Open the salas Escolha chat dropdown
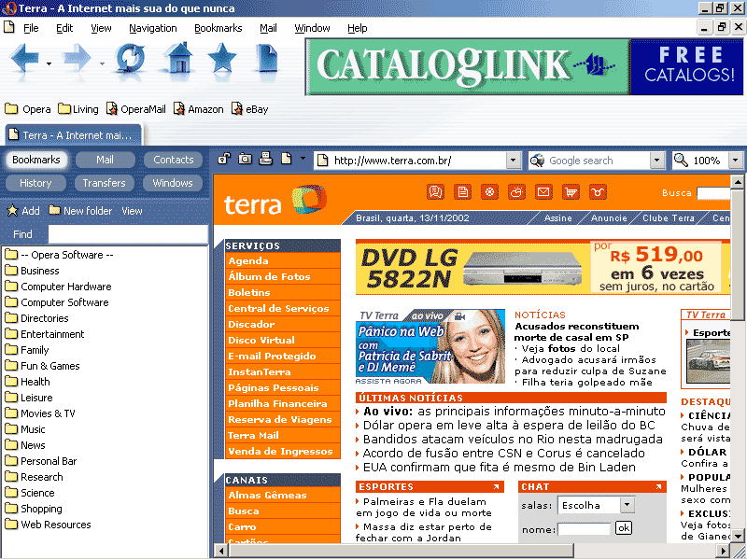Image resolution: width=747 pixels, height=560 pixels. 626,505
